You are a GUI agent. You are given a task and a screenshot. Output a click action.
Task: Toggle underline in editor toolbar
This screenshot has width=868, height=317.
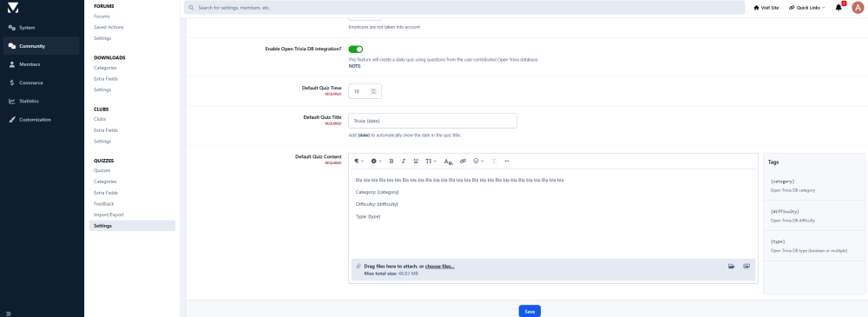point(416,162)
